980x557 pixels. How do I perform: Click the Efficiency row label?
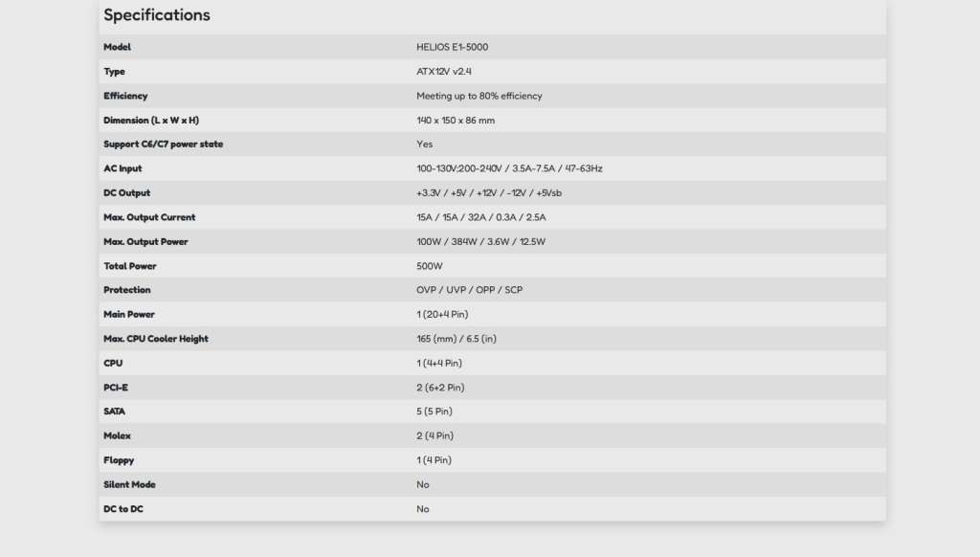[125, 96]
